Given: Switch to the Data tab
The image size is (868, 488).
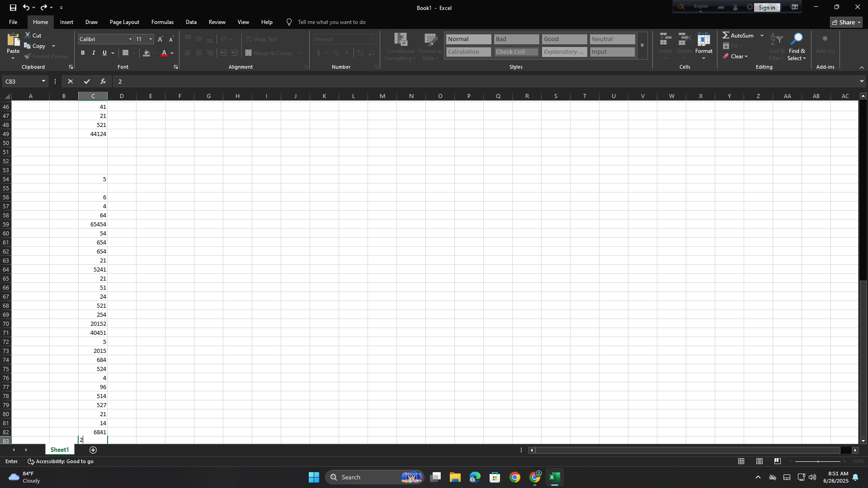Looking at the screenshot, I should [191, 22].
